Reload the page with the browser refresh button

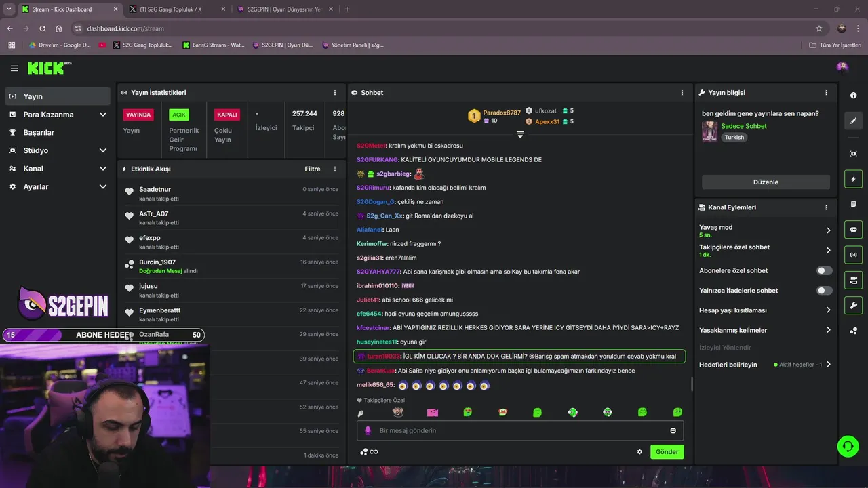coord(42,28)
